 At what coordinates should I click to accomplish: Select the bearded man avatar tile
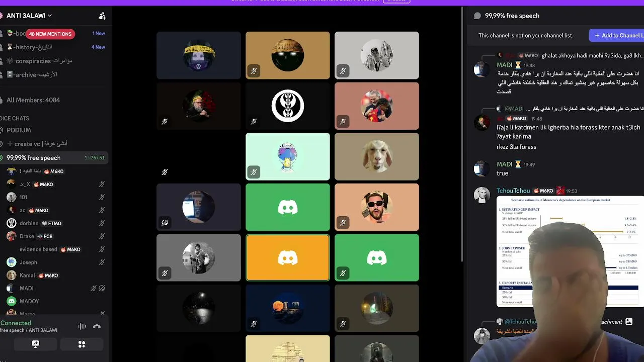pyautogui.click(x=199, y=106)
